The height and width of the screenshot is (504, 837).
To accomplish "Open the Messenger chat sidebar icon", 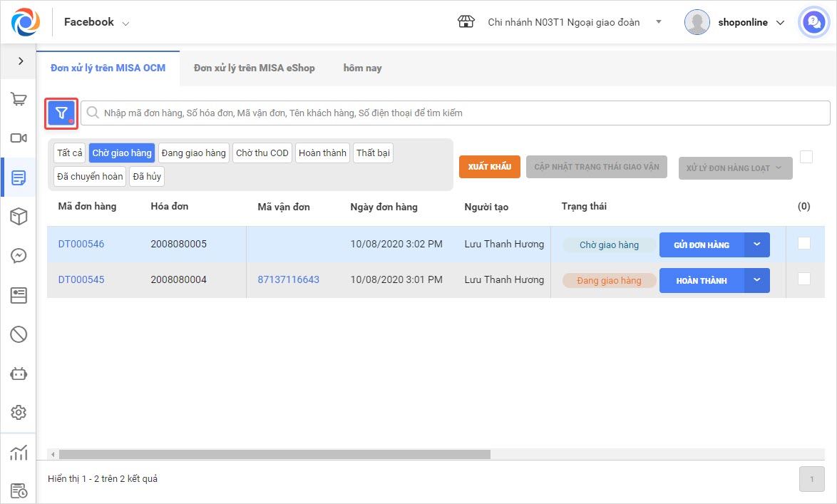I will click(19, 256).
